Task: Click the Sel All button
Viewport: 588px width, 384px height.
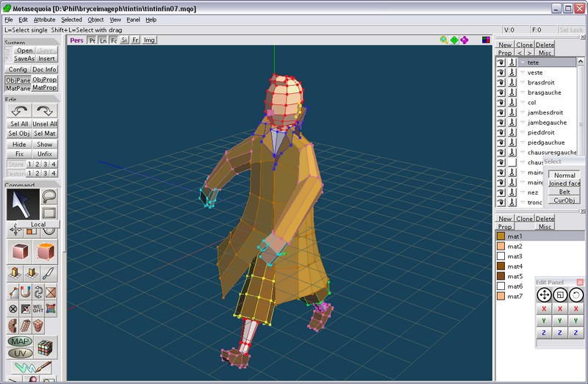Action: pos(19,123)
